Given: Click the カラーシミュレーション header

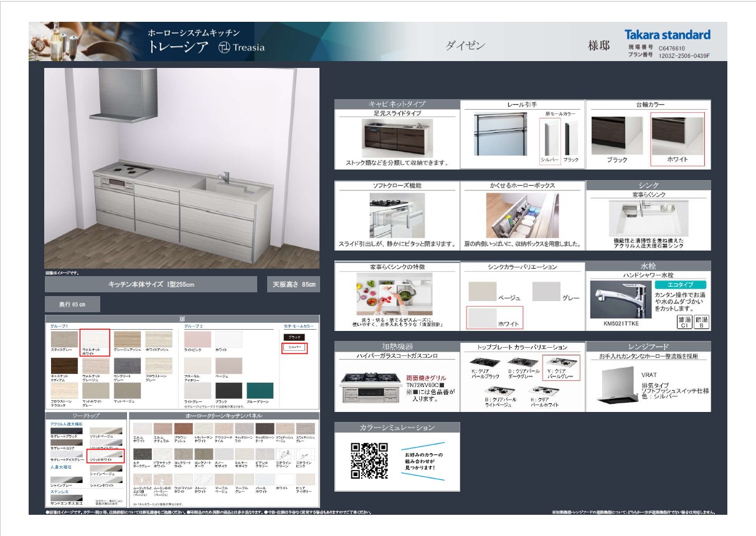Looking at the screenshot, I should click(x=397, y=428).
